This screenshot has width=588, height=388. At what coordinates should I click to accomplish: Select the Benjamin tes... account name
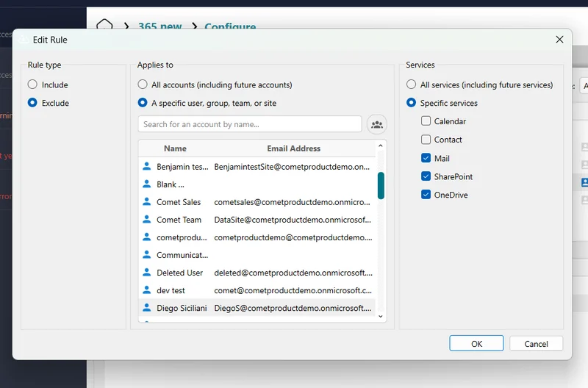click(x=182, y=167)
